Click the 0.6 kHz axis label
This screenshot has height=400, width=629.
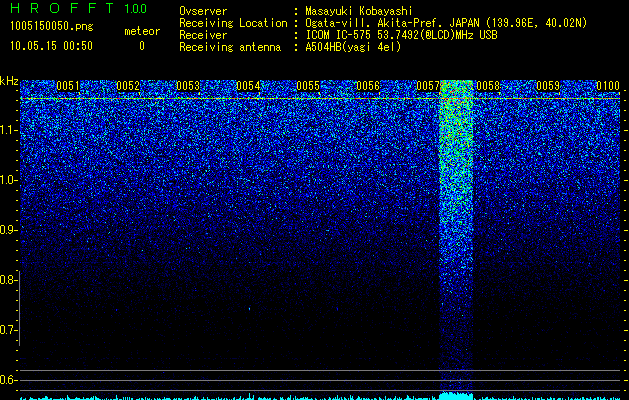[8, 380]
